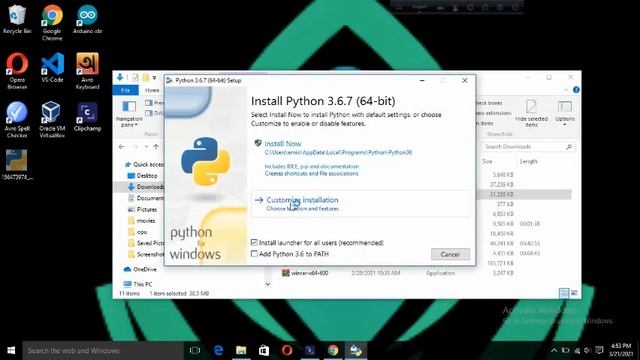The width and height of the screenshot is (640, 360).
Task: Click the search magnifier in Search Downloads
Action: (569, 147)
